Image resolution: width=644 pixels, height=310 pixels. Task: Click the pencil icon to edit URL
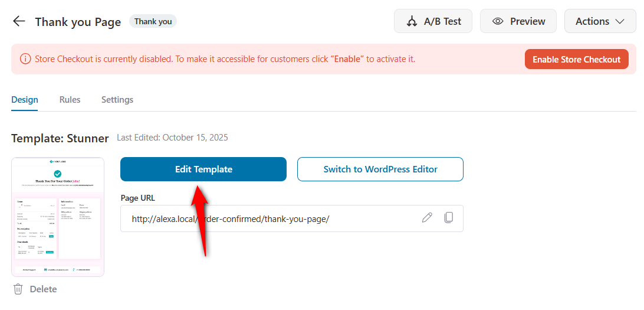point(427,218)
